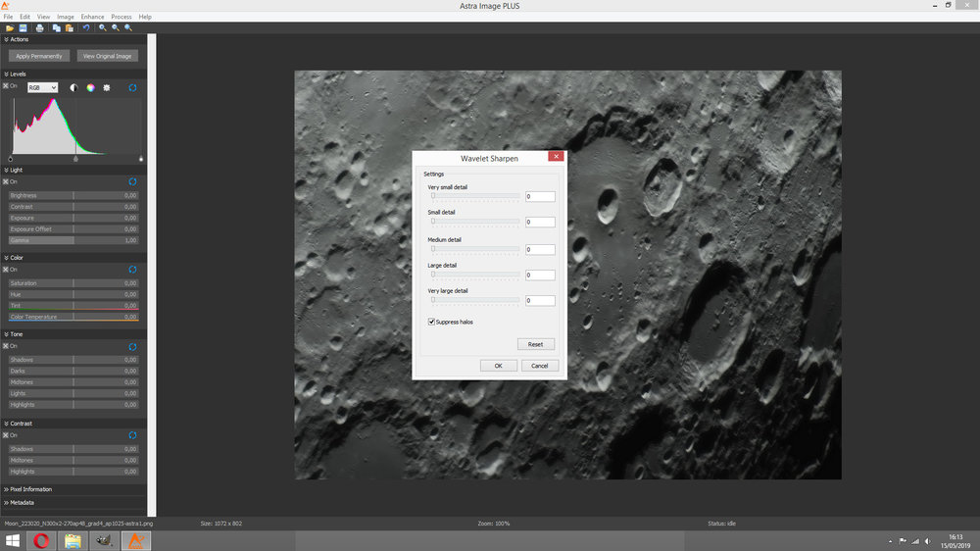
Task: Toggle the Levels On checkbox
Action: [6, 86]
